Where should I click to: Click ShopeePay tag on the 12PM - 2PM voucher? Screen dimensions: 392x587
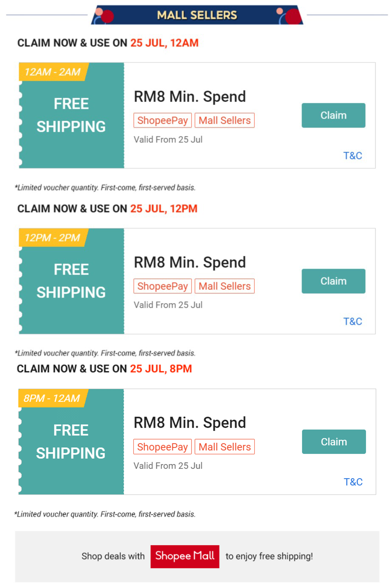pyautogui.click(x=163, y=286)
